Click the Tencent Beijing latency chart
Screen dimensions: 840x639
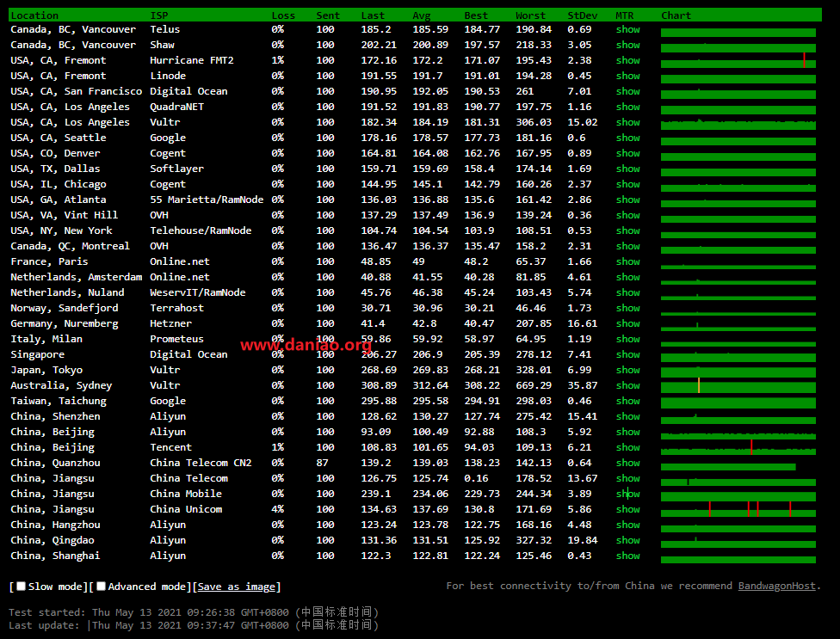click(738, 447)
